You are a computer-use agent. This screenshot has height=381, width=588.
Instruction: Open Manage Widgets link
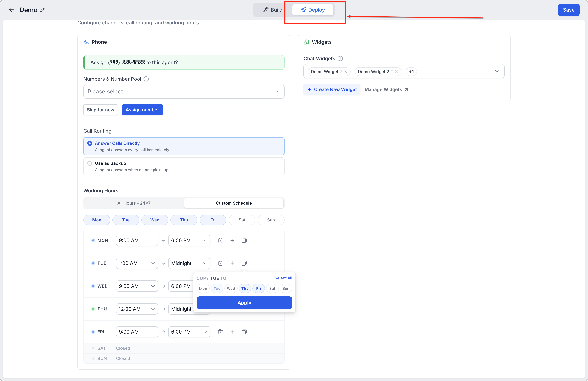pos(386,89)
